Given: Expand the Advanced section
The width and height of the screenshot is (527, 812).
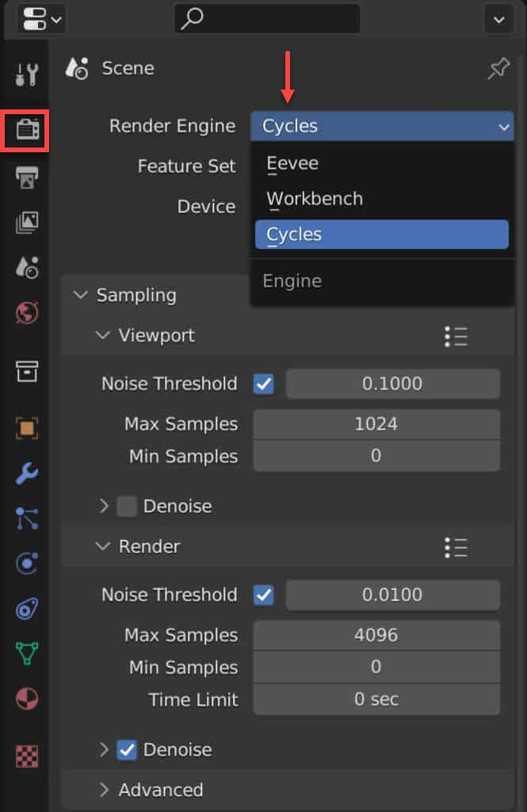Looking at the screenshot, I should [x=104, y=790].
